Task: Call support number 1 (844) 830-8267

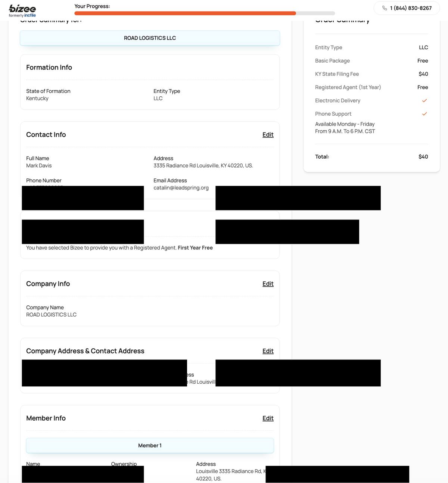Action: click(x=411, y=8)
